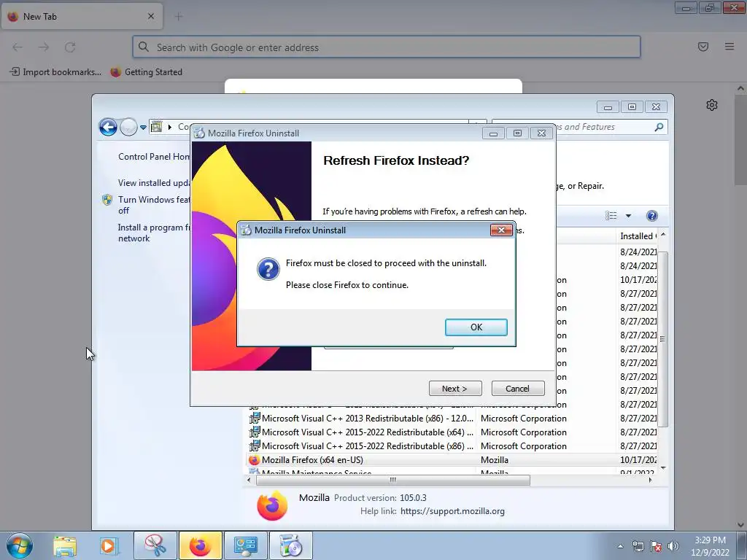747x560 pixels.
Task: Cancel the Mozilla Firefox Uninstall wizard
Action: [x=517, y=389]
